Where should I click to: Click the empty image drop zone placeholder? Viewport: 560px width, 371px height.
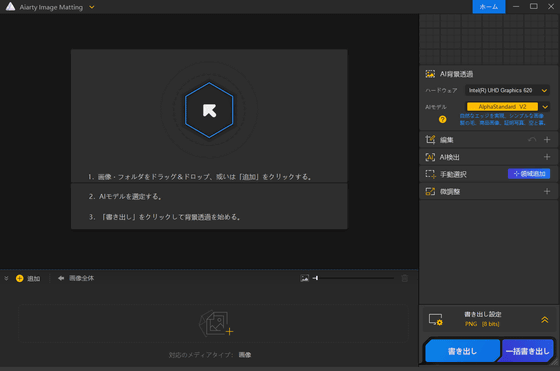(213, 323)
